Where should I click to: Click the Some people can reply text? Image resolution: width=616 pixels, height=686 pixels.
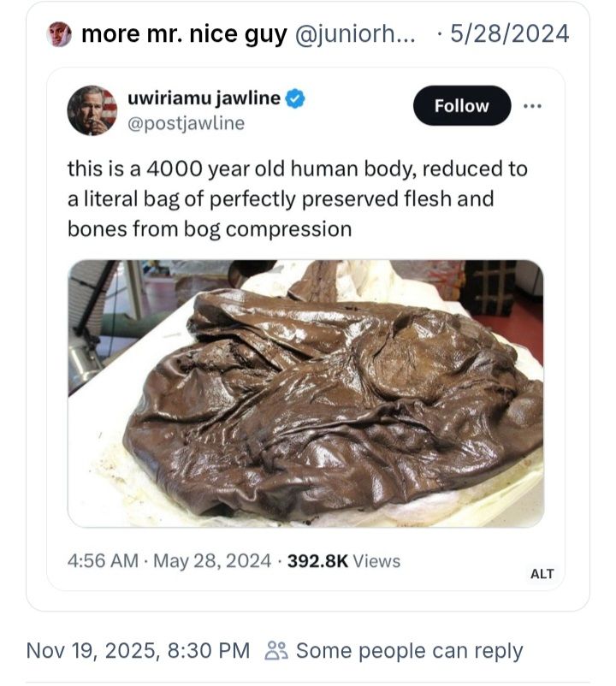(409, 651)
